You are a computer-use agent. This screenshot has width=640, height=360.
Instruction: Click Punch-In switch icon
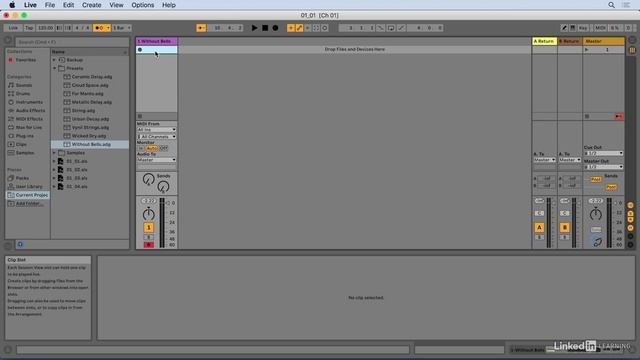tap(380, 28)
